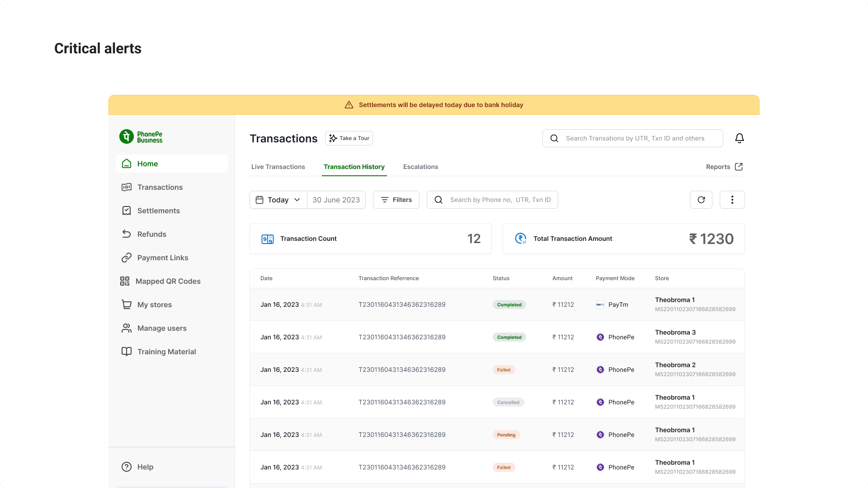Click the search by UTR, Txn ID field

(635, 138)
